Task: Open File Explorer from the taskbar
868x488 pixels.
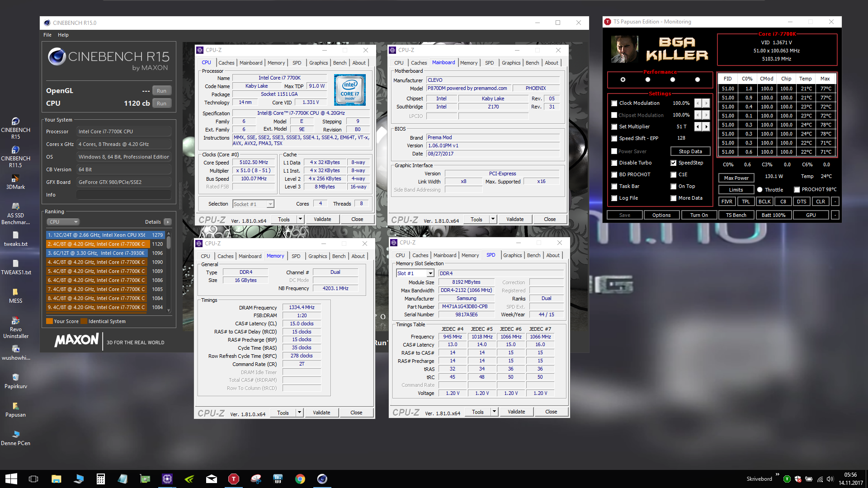Action: (x=57, y=479)
